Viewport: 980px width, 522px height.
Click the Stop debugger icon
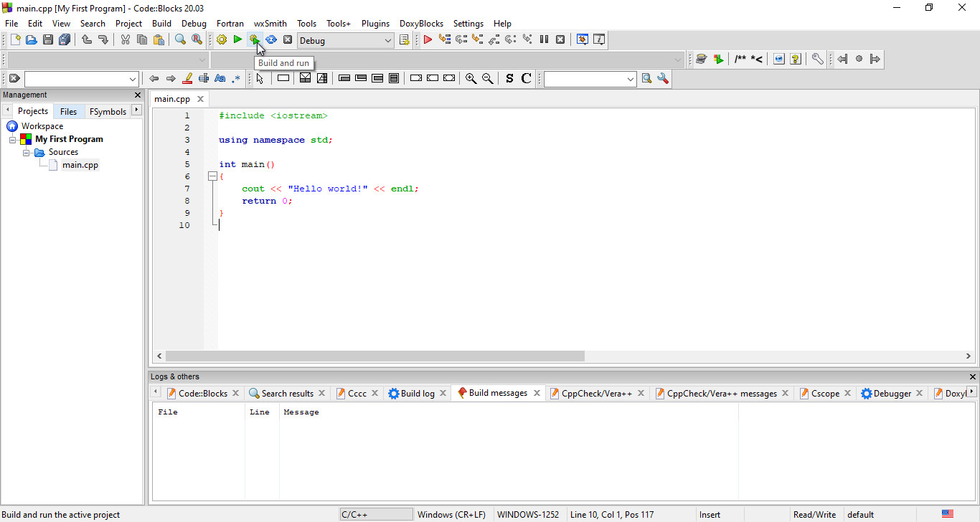pyautogui.click(x=560, y=39)
